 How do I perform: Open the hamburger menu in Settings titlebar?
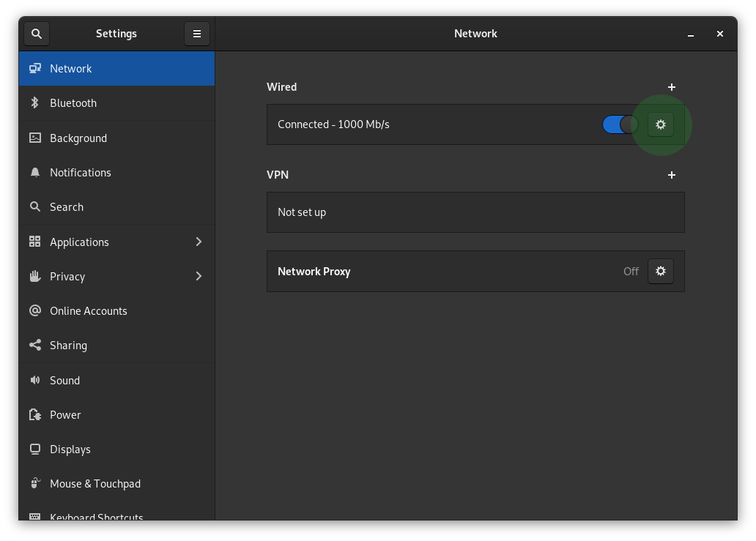[196, 33]
